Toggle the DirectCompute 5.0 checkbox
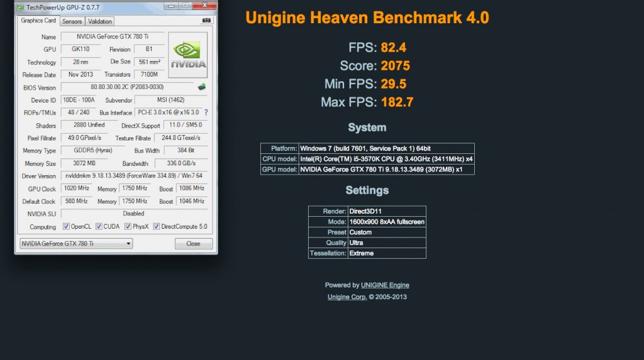Screen dimensions: 644x360 157,227
